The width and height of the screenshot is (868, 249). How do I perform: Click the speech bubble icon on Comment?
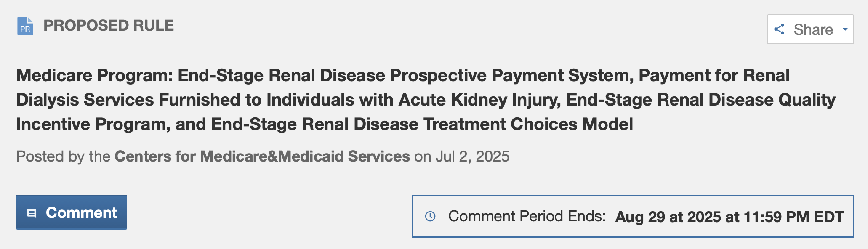coord(32,213)
